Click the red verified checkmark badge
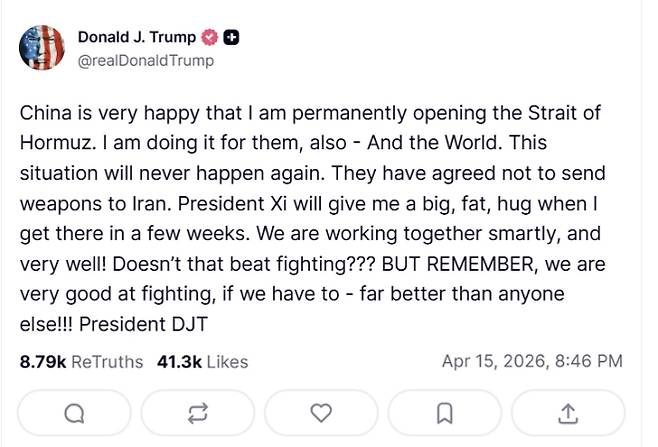658x447 pixels. (208, 38)
